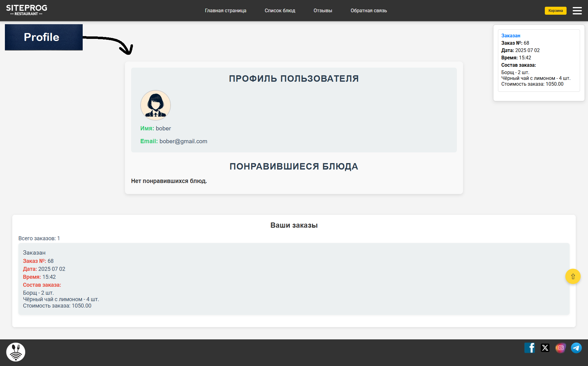Open the X (Twitter) social icon

(545, 348)
